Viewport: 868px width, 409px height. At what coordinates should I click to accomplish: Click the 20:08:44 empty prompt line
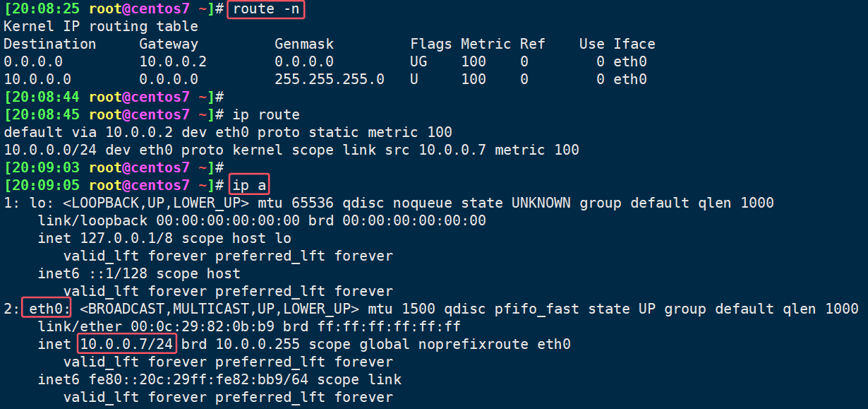point(114,97)
